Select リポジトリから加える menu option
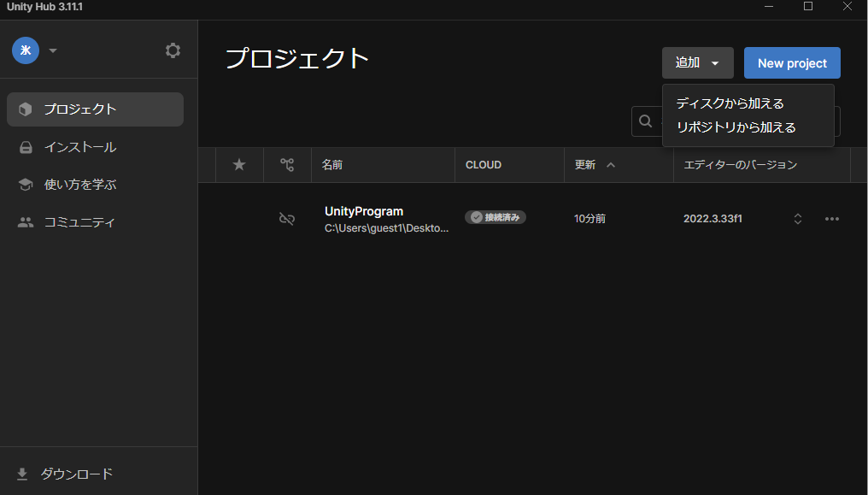Screen dimensions: 868x495 [736, 127]
